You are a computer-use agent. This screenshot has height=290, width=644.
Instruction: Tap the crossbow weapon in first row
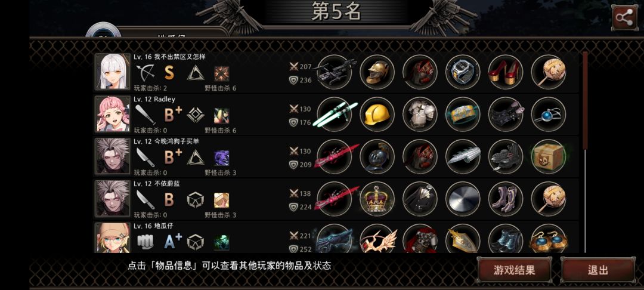[335, 72]
